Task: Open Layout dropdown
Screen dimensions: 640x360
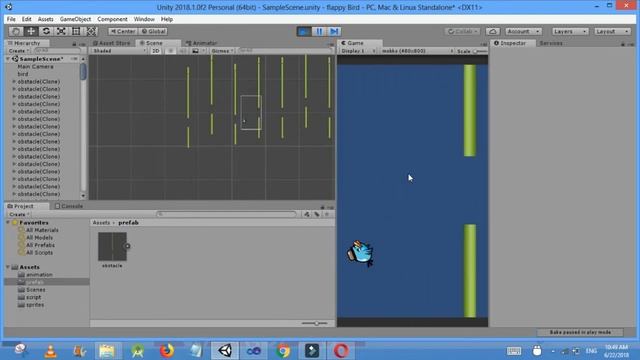Action: click(612, 31)
